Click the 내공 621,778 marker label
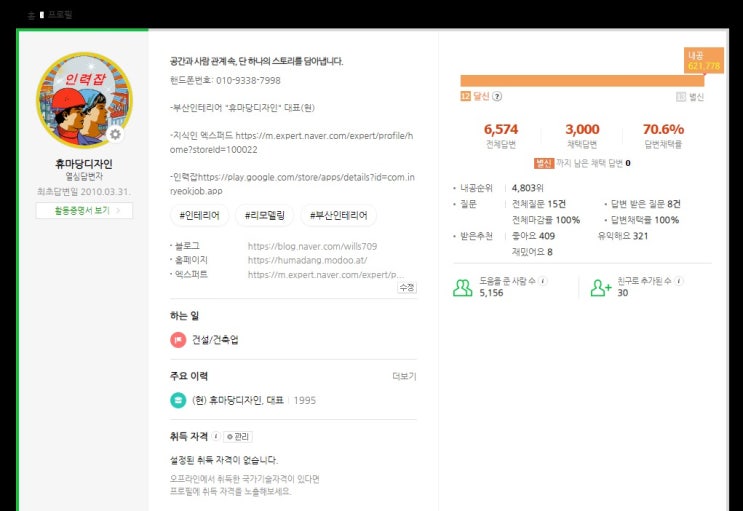 [704, 61]
